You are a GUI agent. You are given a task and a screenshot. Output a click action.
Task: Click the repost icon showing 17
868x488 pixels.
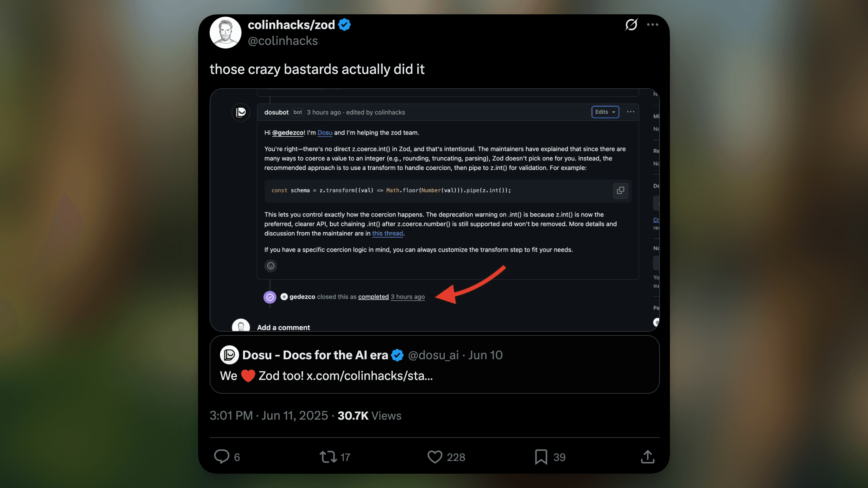tap(329, 457)
